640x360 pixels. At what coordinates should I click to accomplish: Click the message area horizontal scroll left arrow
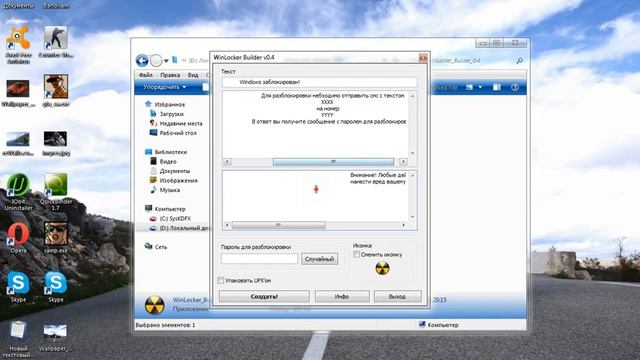227,162
